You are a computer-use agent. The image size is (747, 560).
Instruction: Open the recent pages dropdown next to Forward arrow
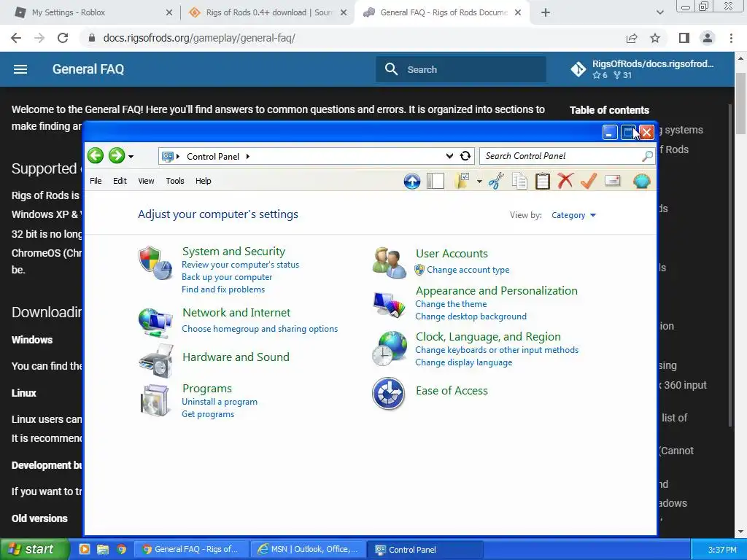point(131,157)
